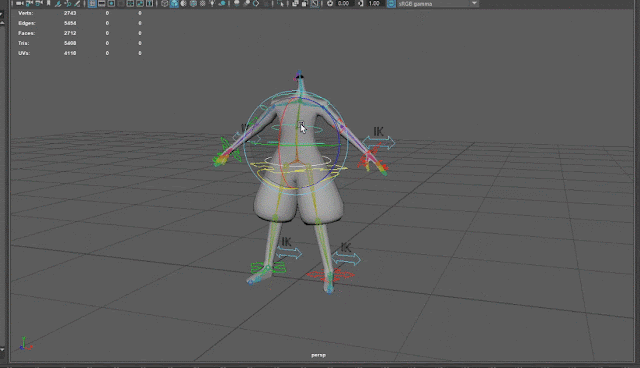The image size is (640, 368).
Task: Toggle the X-Ray Joints icon
Action: coord(314,3)
